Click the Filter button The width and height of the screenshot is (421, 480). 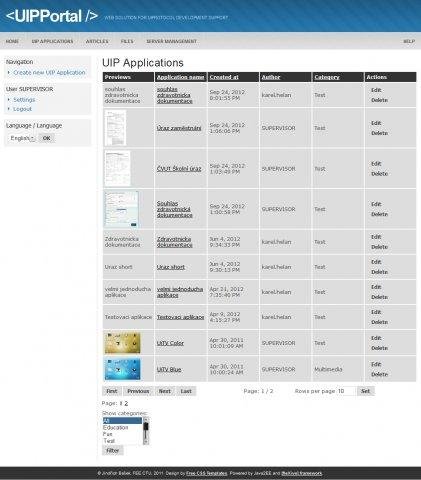(113, 450)
